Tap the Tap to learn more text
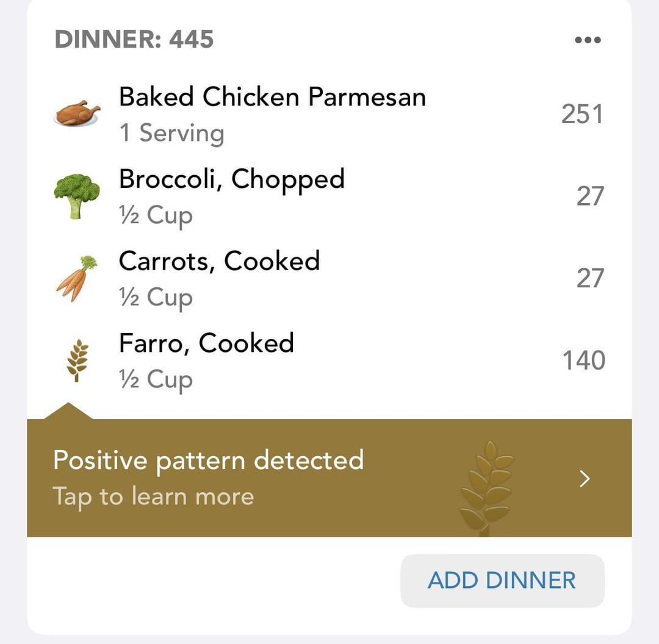This screenshot has height=644, width=659. pos(153,497)
